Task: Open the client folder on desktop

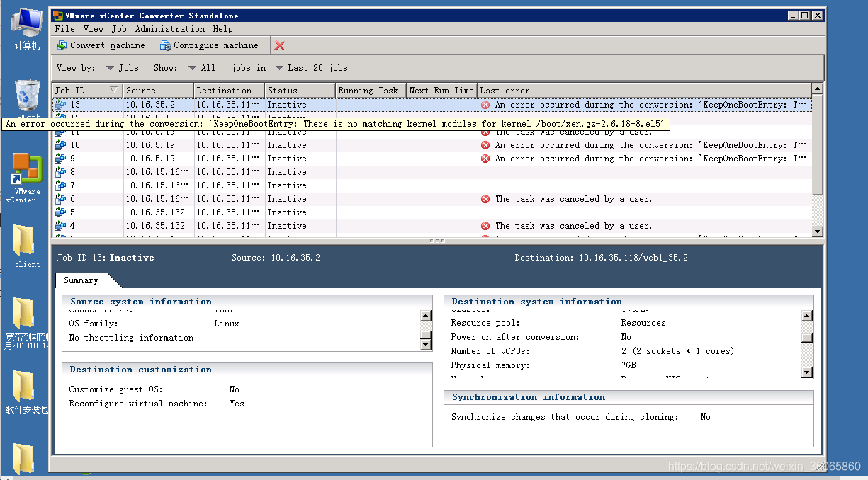Action: click(x=27, y=246)
